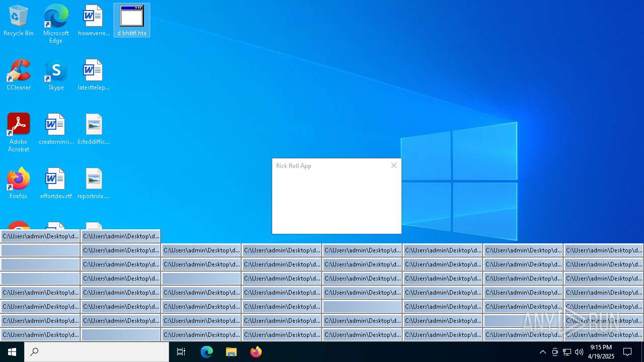
Task: Close the Rick Roll App window
Action: (x=394, y=165)
